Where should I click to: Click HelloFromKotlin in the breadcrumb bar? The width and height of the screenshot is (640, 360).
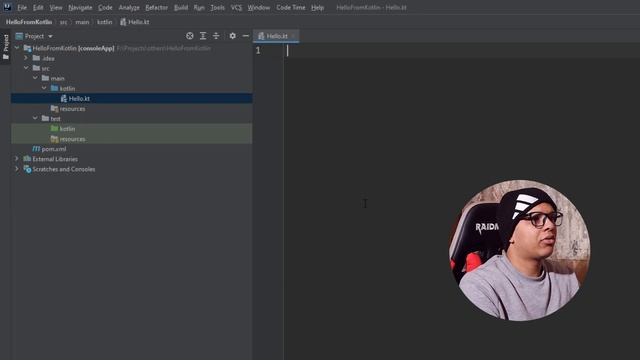point(29,22)
